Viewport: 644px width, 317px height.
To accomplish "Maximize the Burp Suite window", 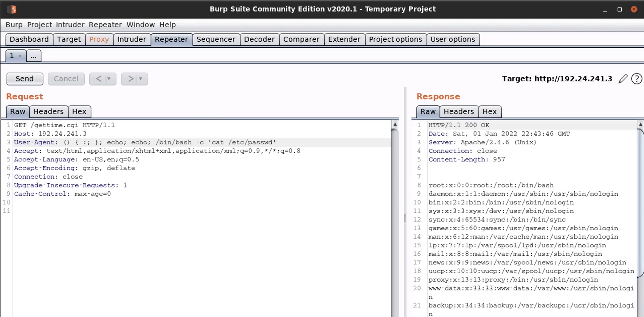I will 619,9.
